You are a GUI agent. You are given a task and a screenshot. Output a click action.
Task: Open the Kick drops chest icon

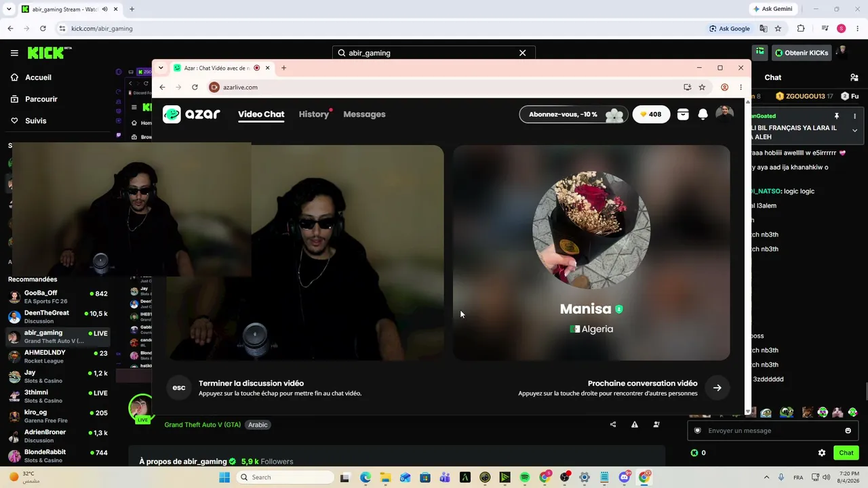coord(760,52)
